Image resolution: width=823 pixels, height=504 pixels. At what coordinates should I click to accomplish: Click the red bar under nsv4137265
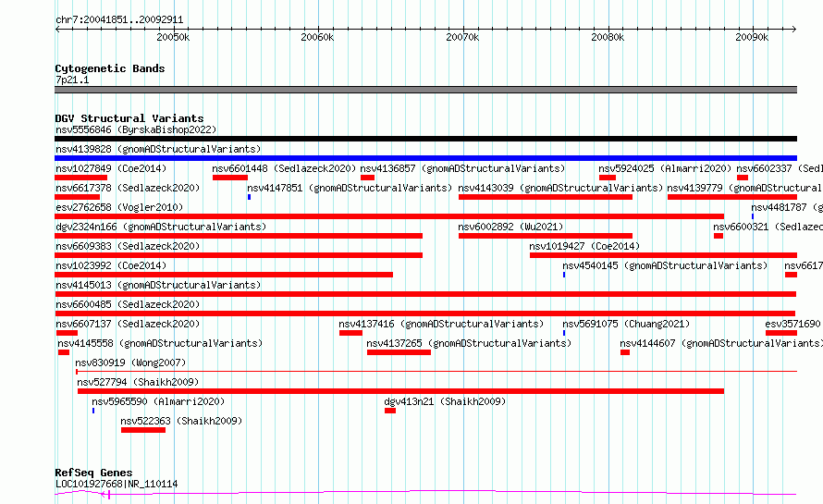pyautogui.click(x=399, y=353)
